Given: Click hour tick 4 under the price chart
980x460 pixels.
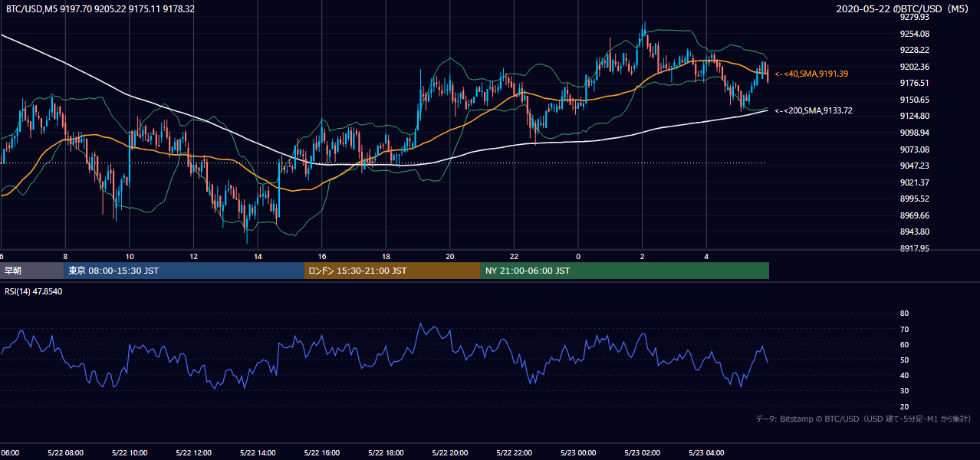Looking at the screenshot, I should 706,257.
